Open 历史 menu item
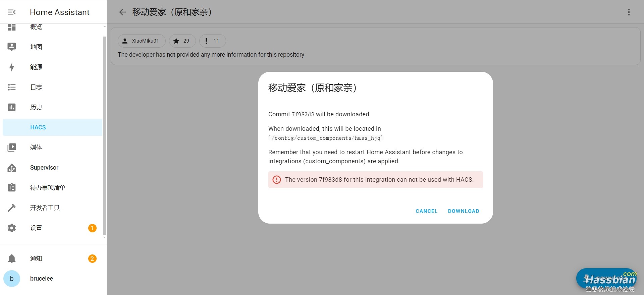The image size is (644, 295). (x=36, y=107)
